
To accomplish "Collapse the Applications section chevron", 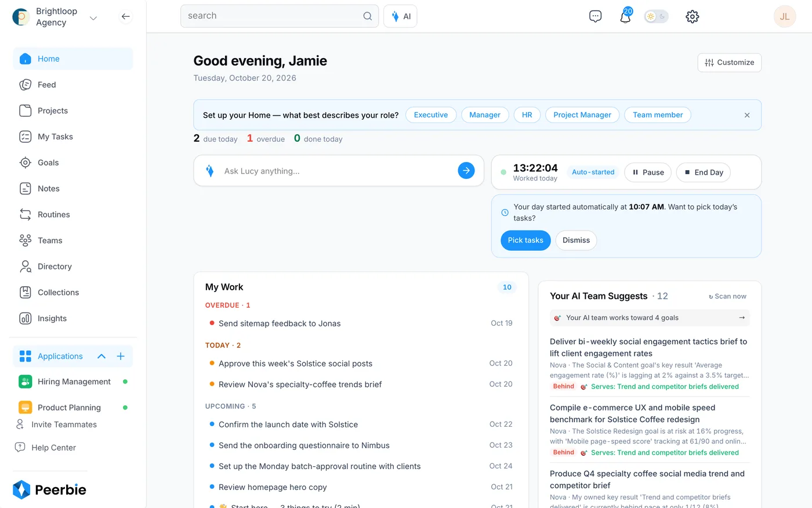I will point(101,356).
